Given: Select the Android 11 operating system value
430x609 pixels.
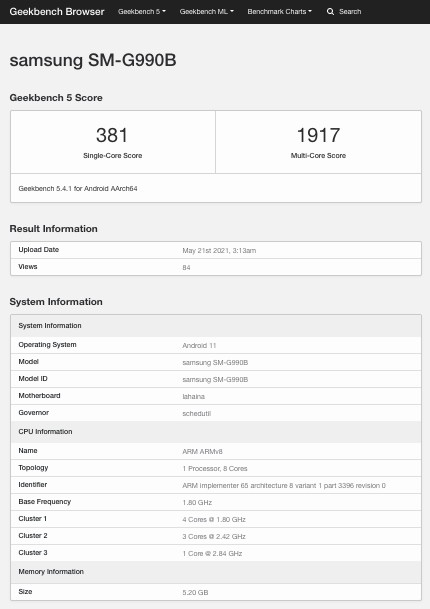Looking at the screenshot, I should coord(199,345).
